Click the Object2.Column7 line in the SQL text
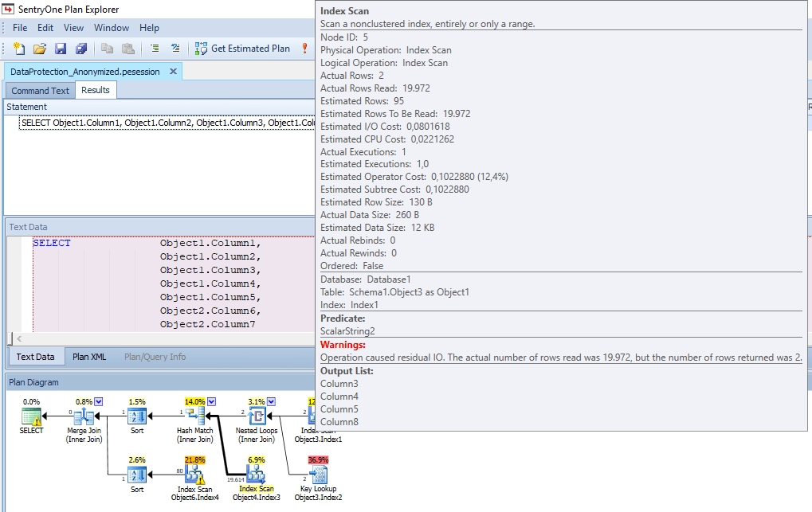The width and height of the screenshot is (812, 512). 208,325
